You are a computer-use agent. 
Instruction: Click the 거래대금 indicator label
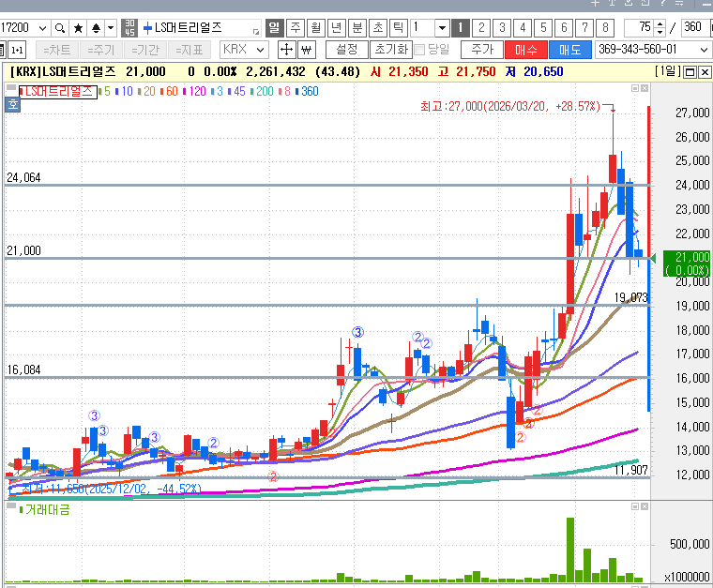click(x=45, y=510)
